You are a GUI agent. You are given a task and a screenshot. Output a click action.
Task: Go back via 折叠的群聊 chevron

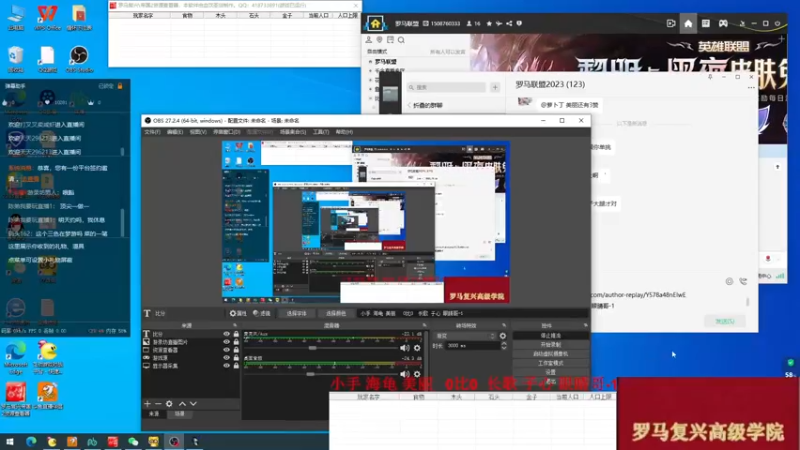[409, 105]
